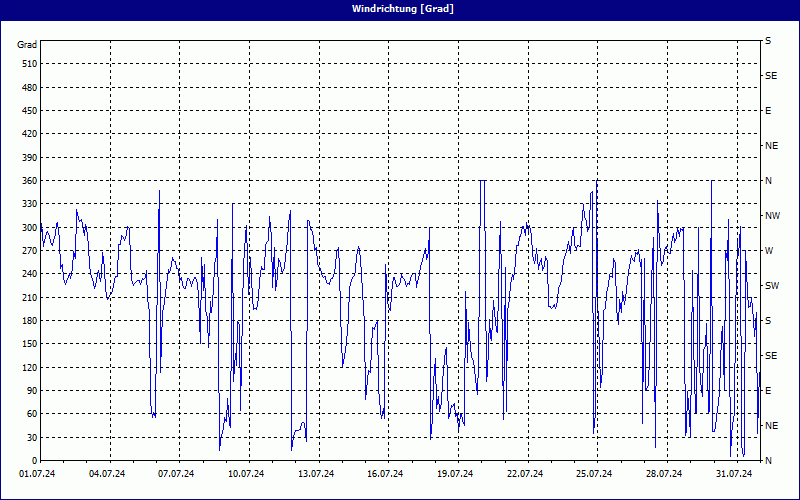
Task: Click the date label 25.07.24
Action: pos(594,474)
